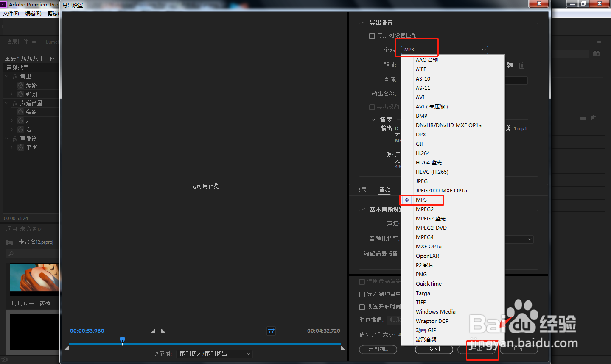Screen dimensions: 611x364
Task: Click the set in point triangle
Action: point(154,331)
